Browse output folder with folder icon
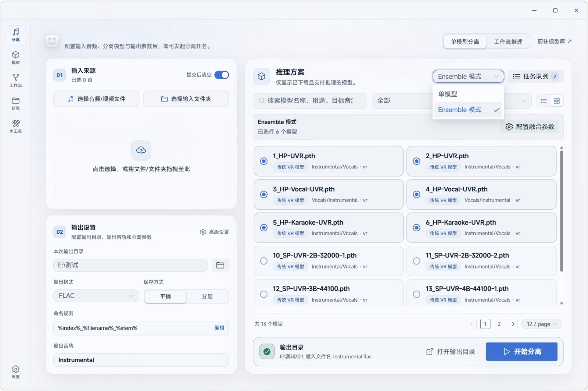The image size is (588, 391). tap(220, 265)
